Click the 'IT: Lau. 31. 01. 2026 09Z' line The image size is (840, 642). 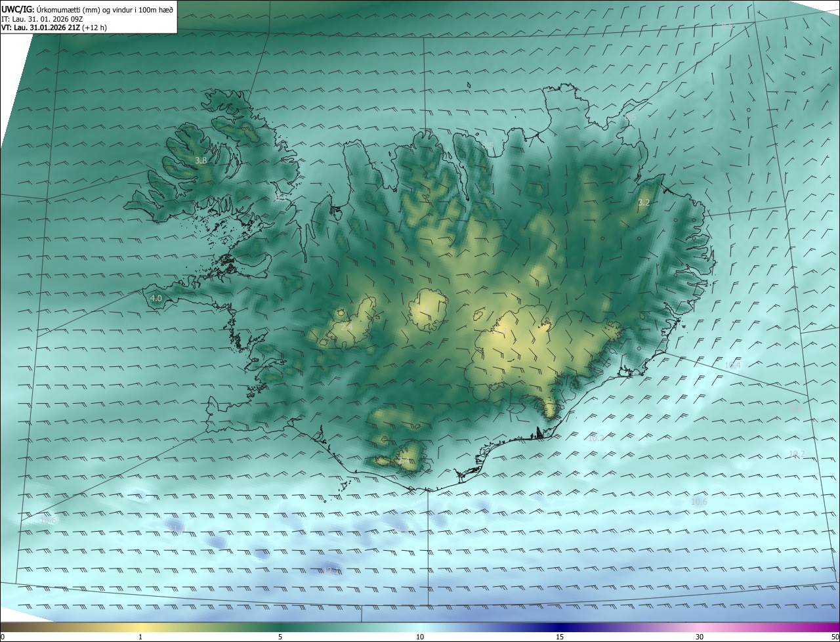[x=42, y=19]
